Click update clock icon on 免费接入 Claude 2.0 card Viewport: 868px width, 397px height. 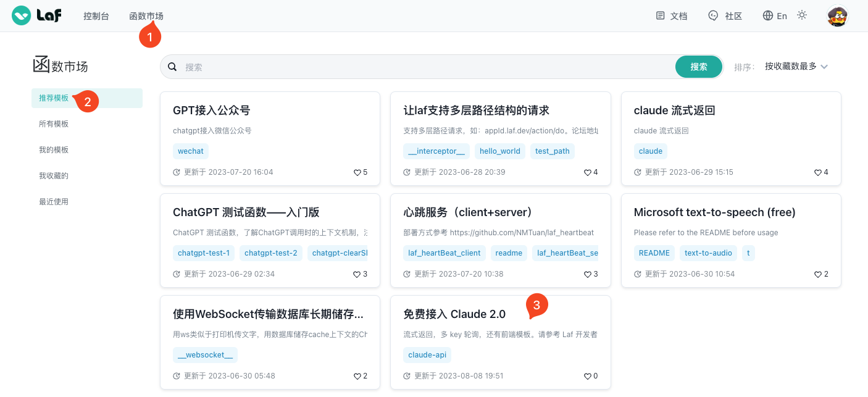[407, 376]
